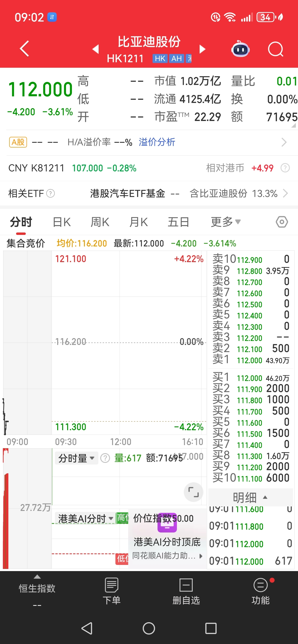Select 买8 111.300 order row
The image size is (298, 644).
(251, 456)
